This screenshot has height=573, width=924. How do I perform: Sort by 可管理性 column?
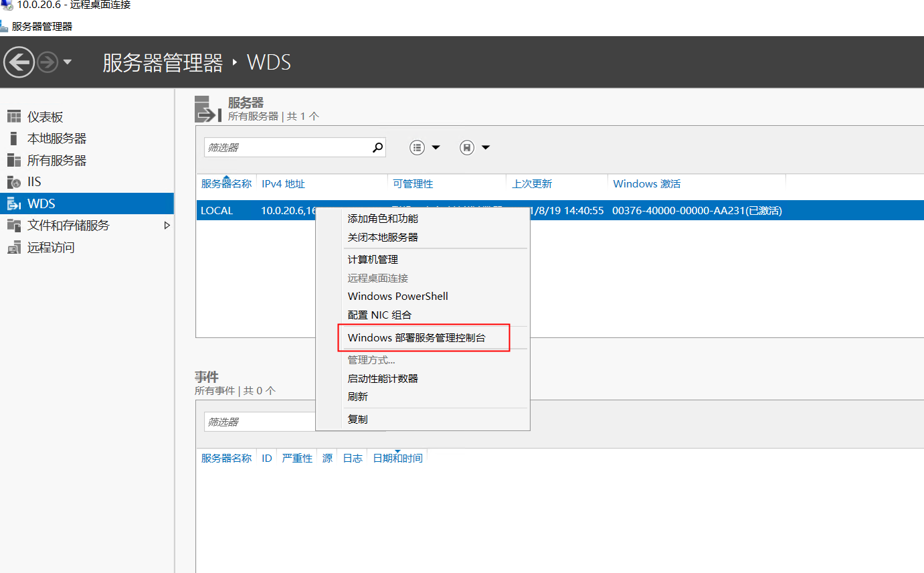413,183
